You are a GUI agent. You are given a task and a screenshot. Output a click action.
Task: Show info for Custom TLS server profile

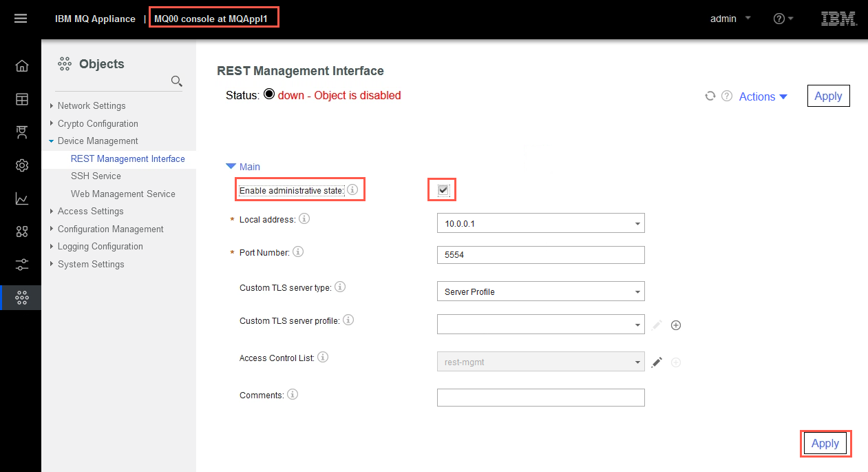(x=348, y=320)
